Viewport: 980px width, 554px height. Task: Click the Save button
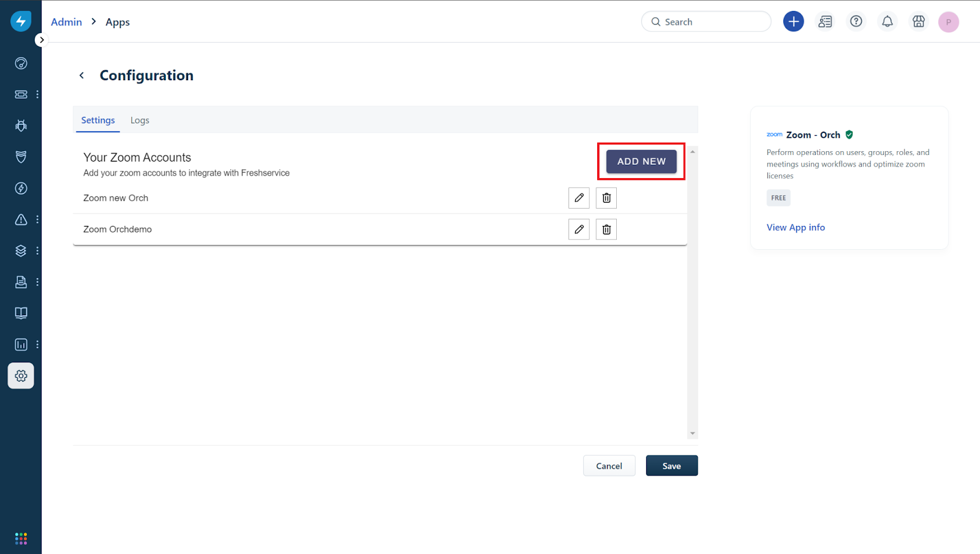tap(672, 466)
